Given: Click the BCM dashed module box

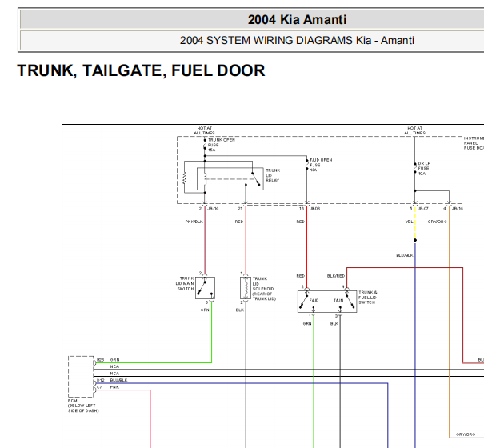Looking at the screenshot, I should point(81,376).
